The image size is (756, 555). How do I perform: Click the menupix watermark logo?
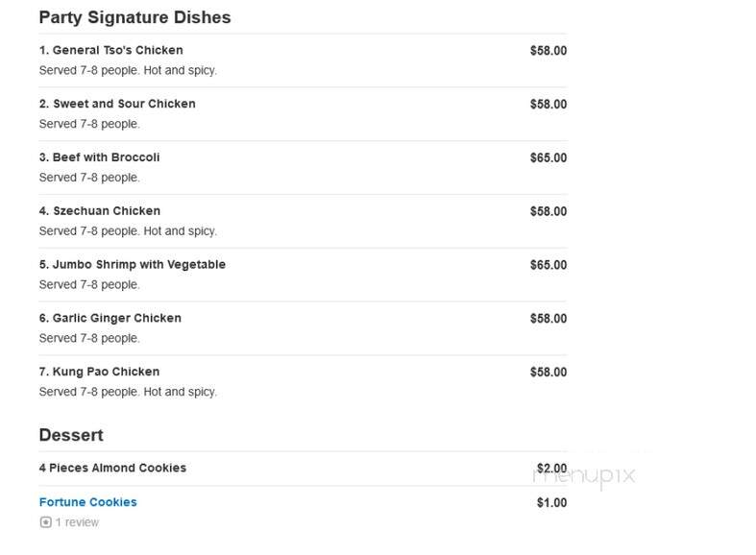point(584,476)
